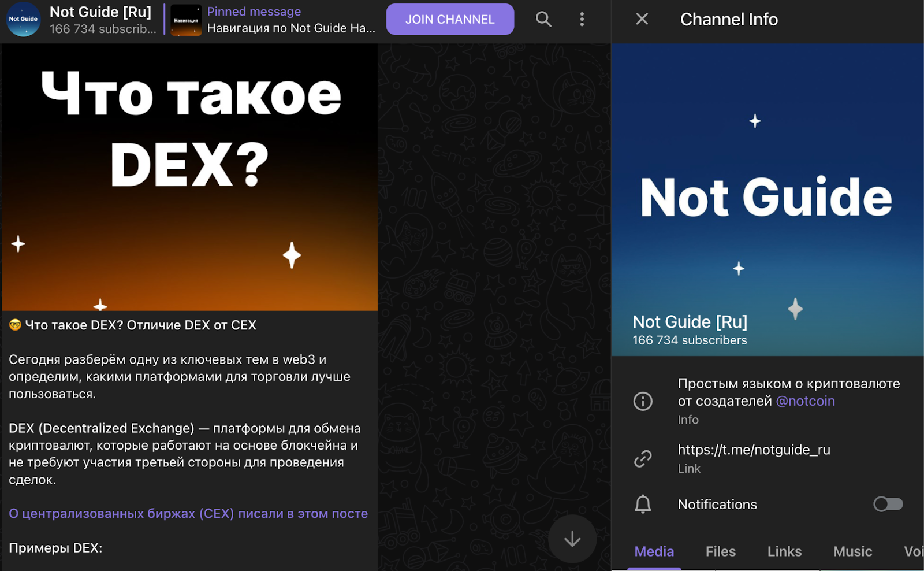Switch to the Media tab
The width and height of the screenshot is (924, 571).
click(x=654, y=551)
